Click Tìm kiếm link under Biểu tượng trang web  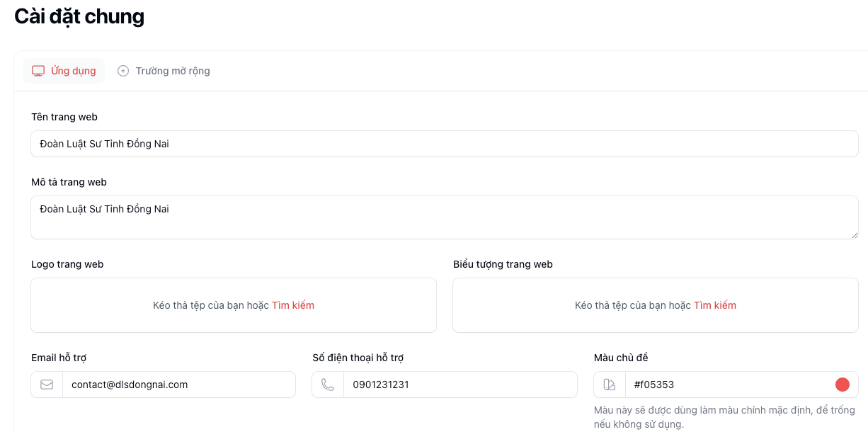point(715,305)
